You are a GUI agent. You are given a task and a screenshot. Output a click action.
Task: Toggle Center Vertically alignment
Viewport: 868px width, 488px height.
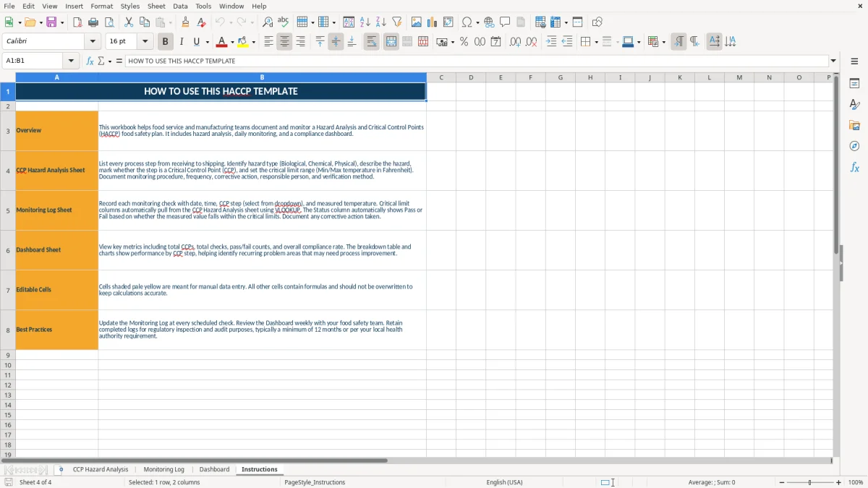pyautogui.click(x=336, y=42)
